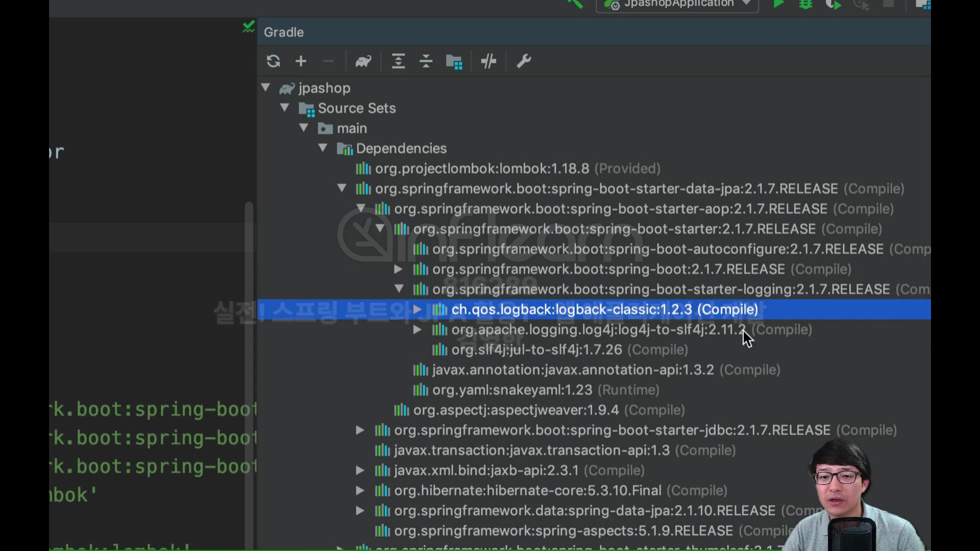Run with coverage icon in top toolbar
This screenshot has width=980, height=551.
833,4
